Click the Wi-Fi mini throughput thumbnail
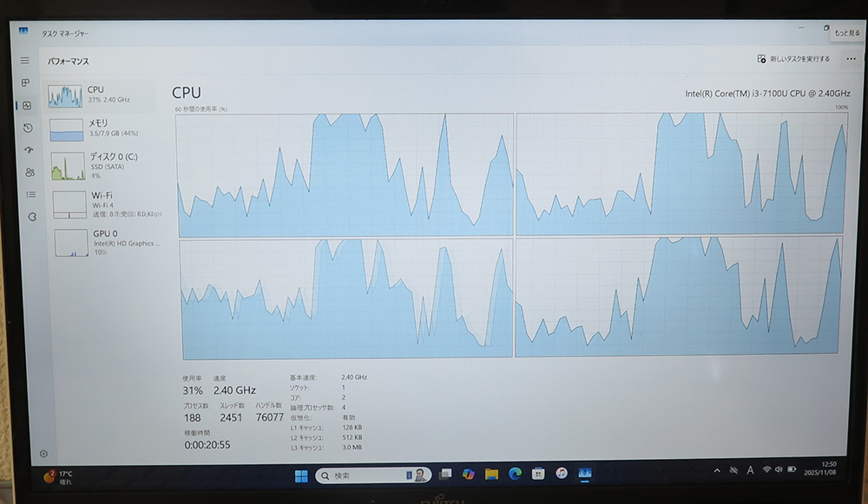This screenshot has width=868, height=504. 69,205
